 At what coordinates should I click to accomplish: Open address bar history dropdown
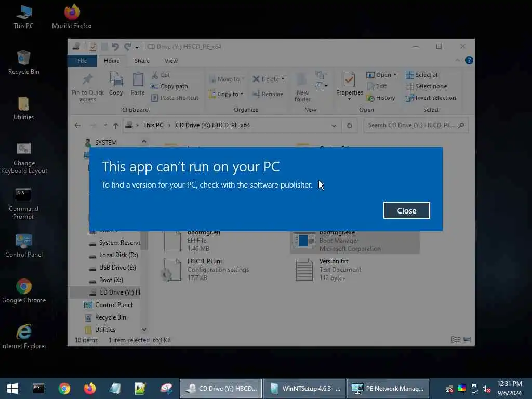click(334, 126)
